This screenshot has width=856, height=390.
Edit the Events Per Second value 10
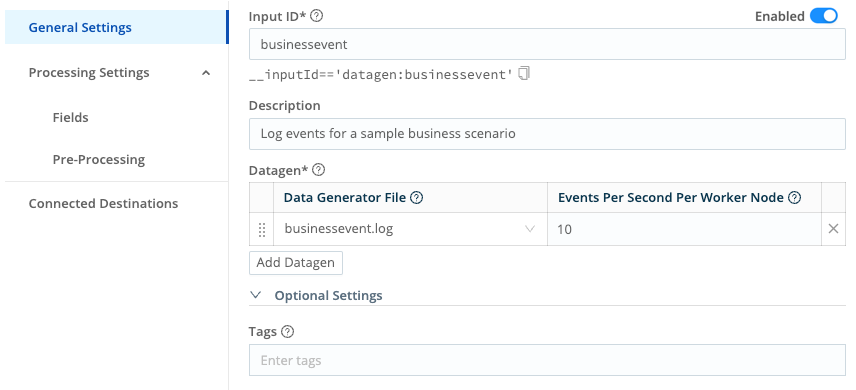(684, 229)
